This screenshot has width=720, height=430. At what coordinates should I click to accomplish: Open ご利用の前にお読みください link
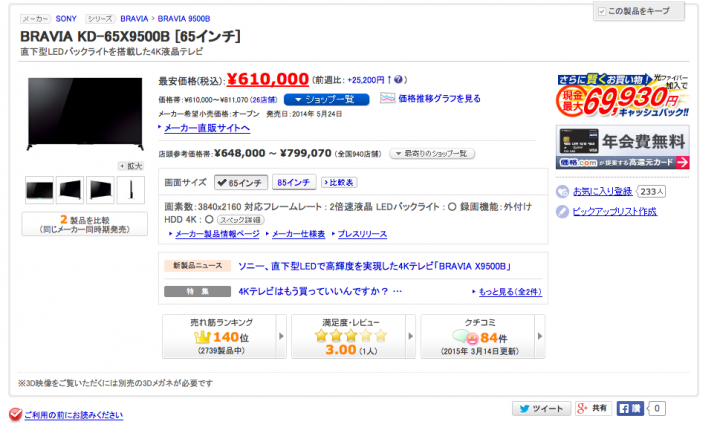tap(73, 415)
